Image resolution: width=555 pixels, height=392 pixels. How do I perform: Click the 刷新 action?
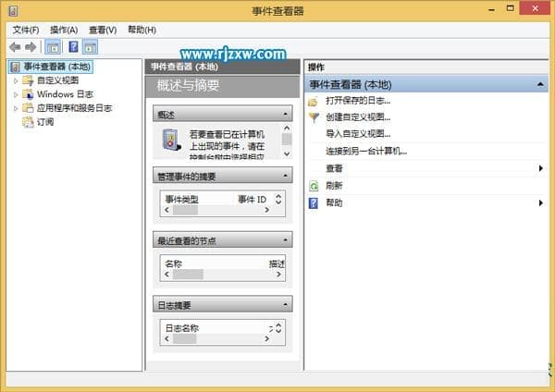click(x=334, y=186)
